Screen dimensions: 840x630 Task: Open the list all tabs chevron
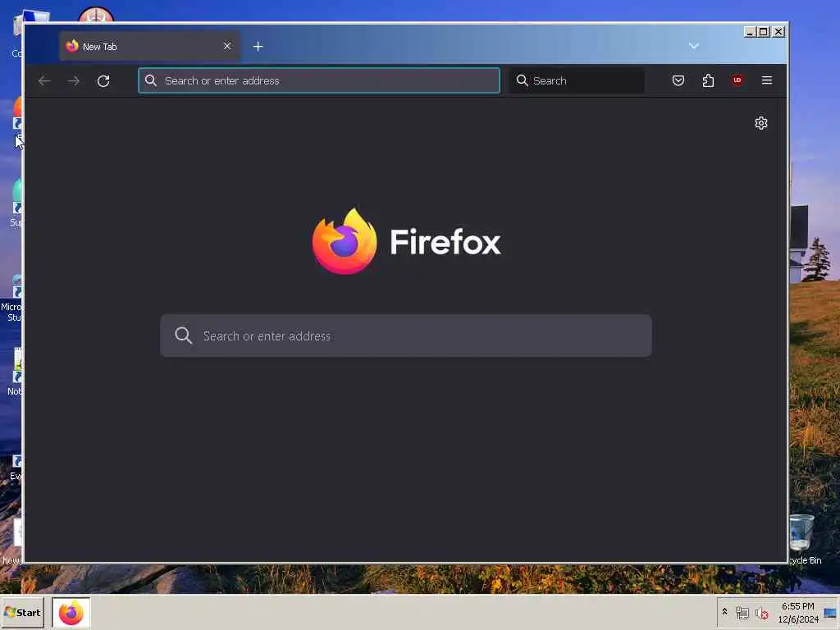tap(694, 46)
